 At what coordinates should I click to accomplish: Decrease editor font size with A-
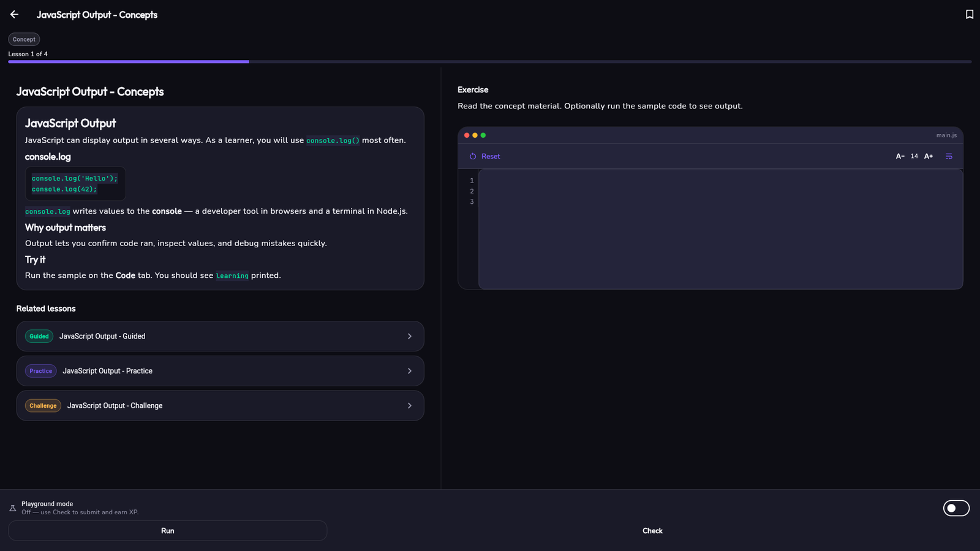(900, 157)
